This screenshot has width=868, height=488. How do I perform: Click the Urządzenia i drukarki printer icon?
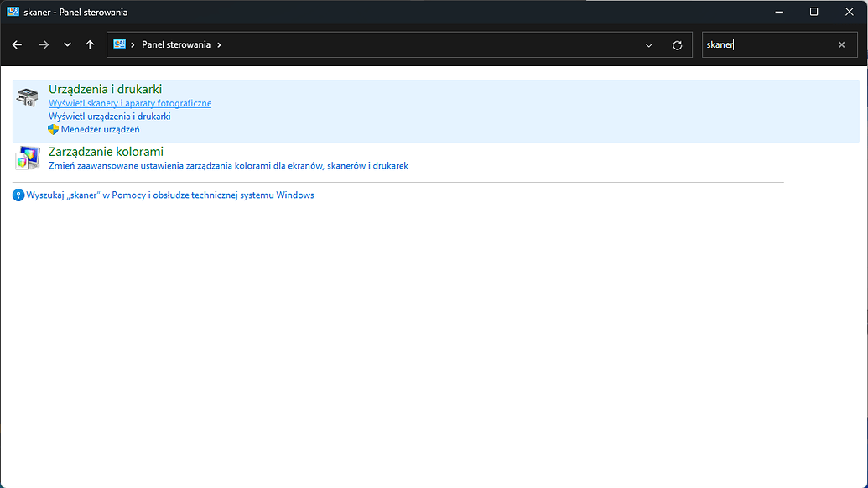(x=27, y=96)
